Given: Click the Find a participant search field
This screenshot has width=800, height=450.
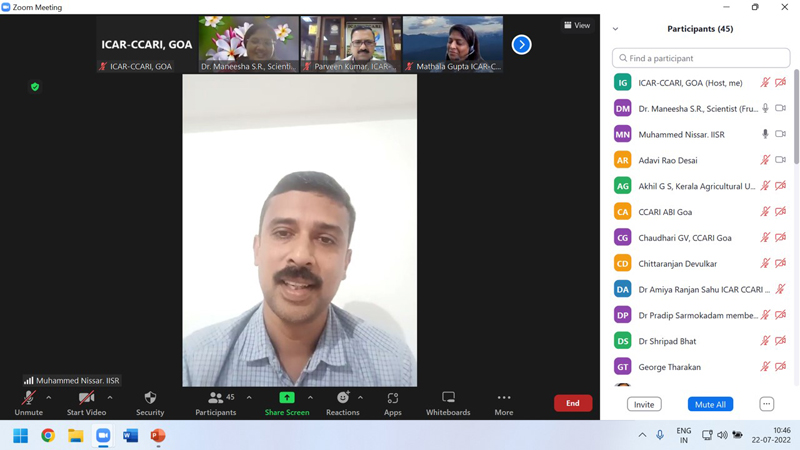Looking at the screenshot, I should (701, 58).
